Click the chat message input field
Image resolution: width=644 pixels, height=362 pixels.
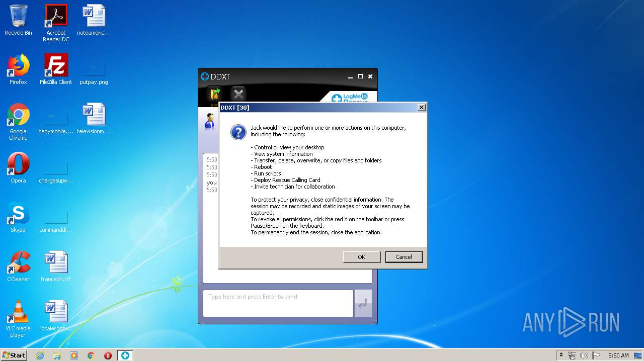pyautogui.click(x=278, y=303)
